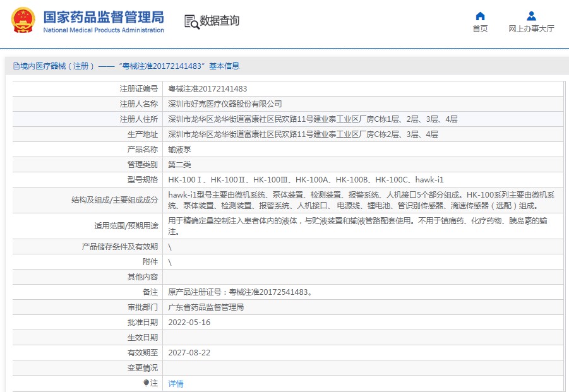Click the 产品名称 label
The height and width of the screenshot is (392, 569).
143,150
